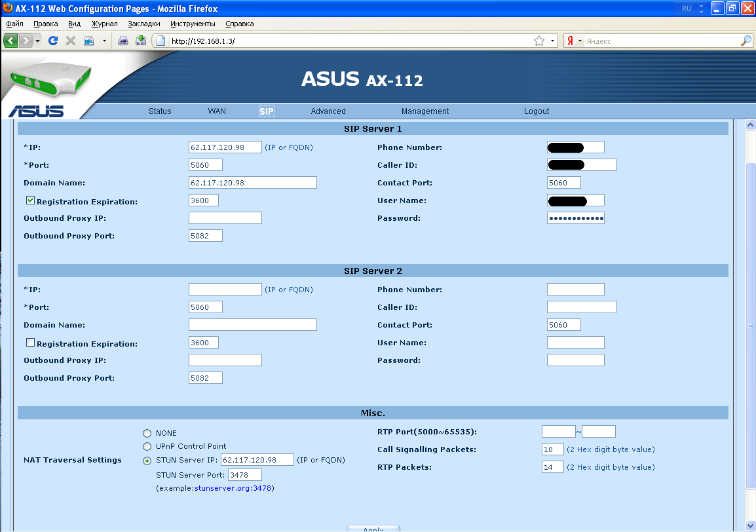The height and width of the screenshot is (532, 756).
Task: Toggle SIP Server 1 Registration Expiration checkbox
Action: point(30,200)
